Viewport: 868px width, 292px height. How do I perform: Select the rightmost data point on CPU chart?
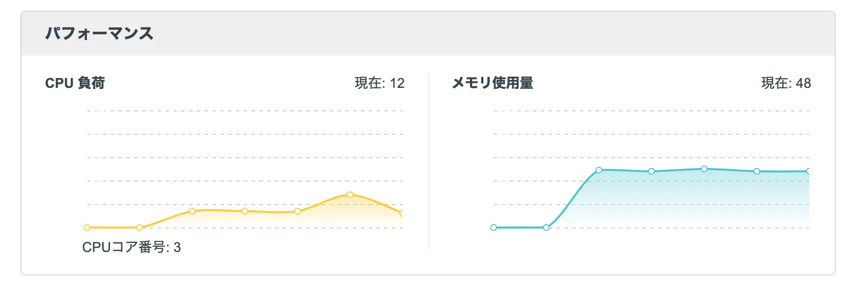(x=402, y=213)
